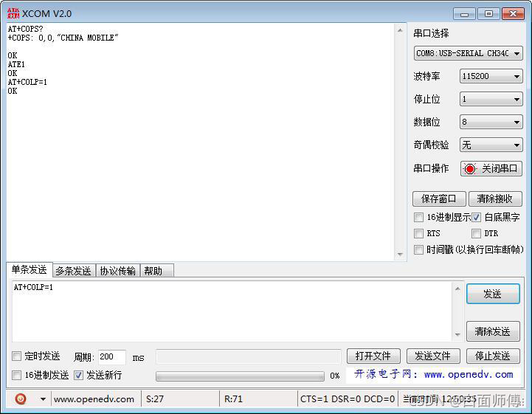The image size is (532, 414).
Task: Enable DTR checkbox
Action: pyautogui.click(x=476, y=233)
